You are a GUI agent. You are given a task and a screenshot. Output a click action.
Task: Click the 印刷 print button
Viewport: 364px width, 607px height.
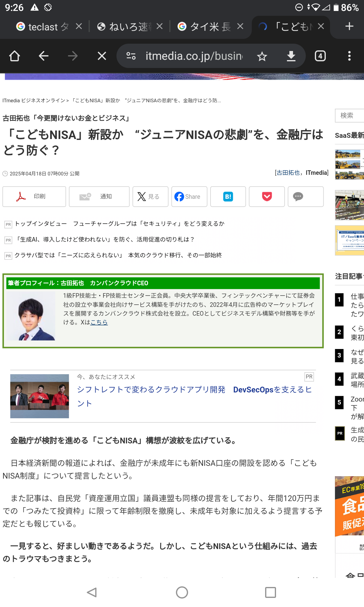point(34,197)
